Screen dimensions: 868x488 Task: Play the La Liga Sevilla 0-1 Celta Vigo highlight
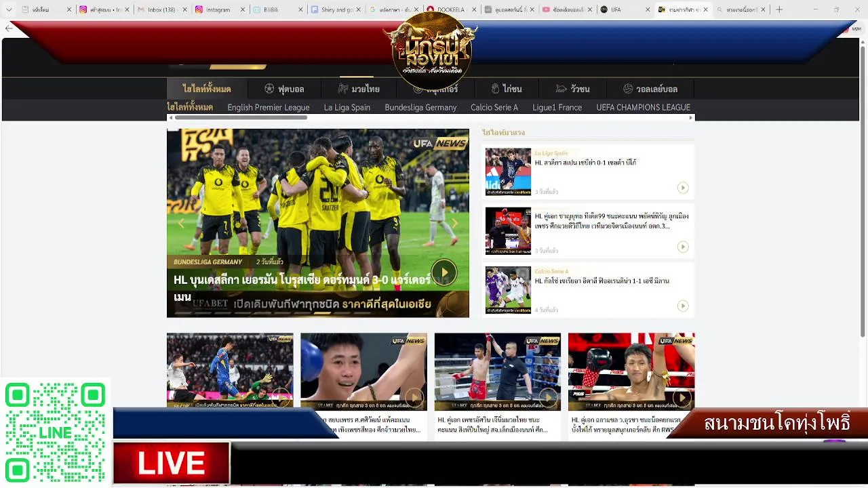pos(683,188)
